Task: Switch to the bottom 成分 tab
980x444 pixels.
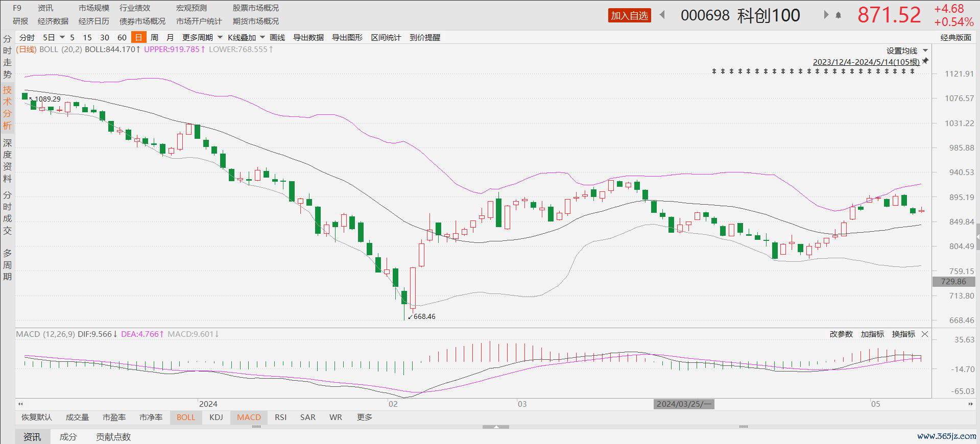Action: coord(68,437)
